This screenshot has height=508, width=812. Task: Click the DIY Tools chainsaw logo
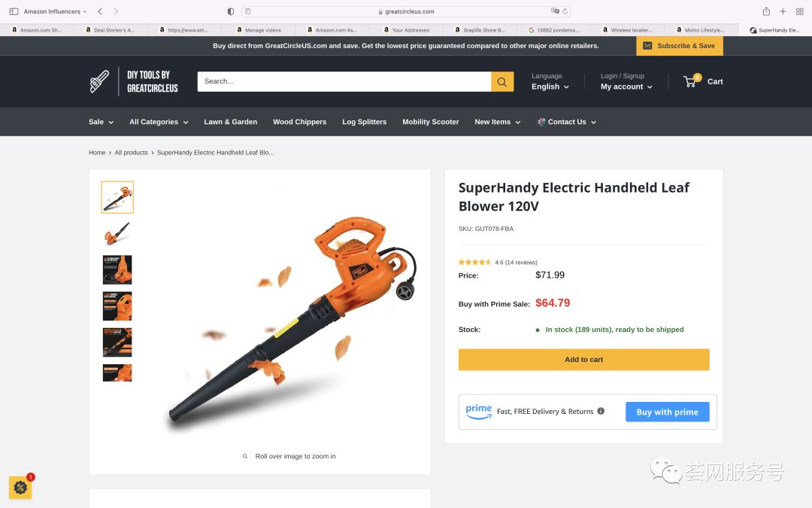point(100,81)
